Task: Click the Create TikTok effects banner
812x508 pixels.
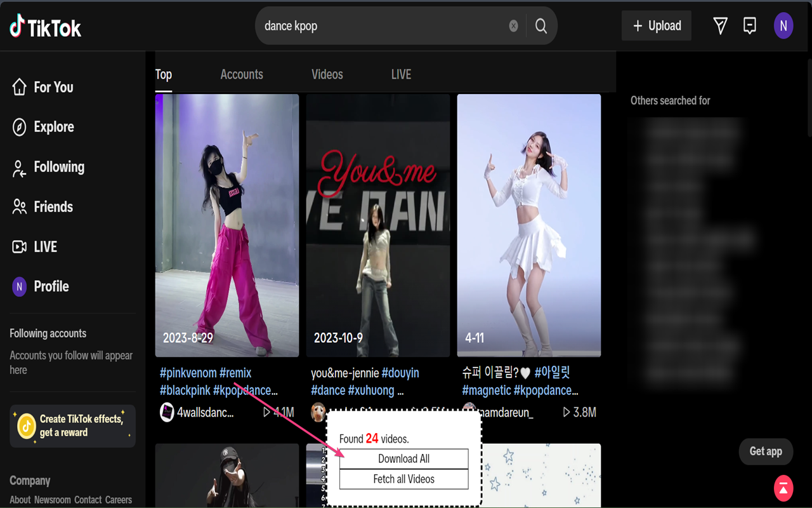Action: point(73,426)
